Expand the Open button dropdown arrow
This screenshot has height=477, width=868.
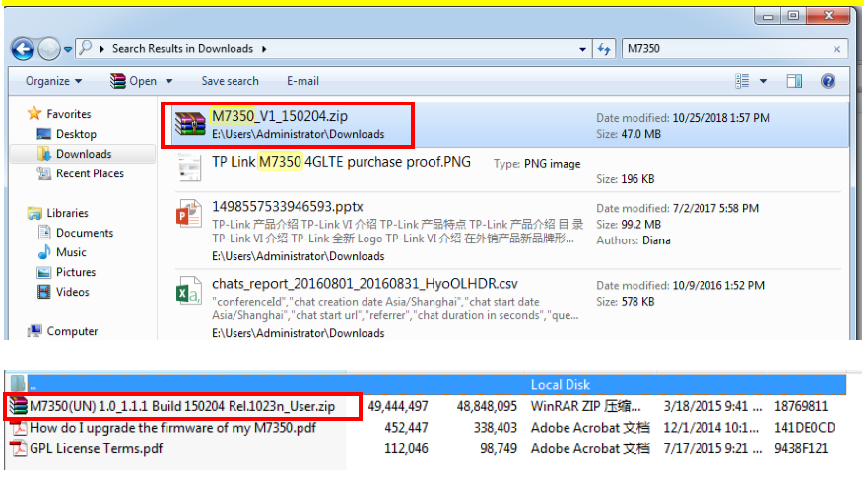[x=168, y=81]
